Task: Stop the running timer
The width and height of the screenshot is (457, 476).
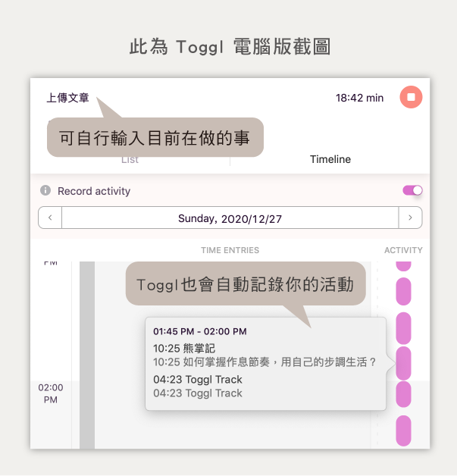Action: pos(411,97)
